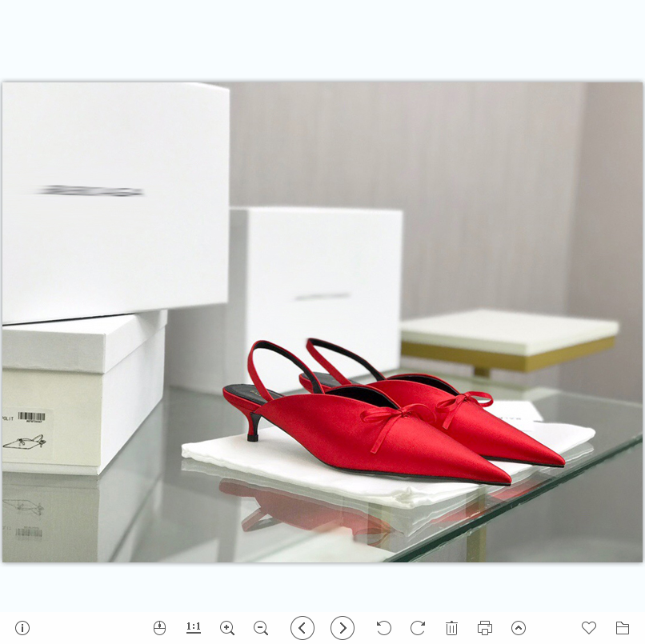Adjust zoom using the magnifier control

[226, 628]
